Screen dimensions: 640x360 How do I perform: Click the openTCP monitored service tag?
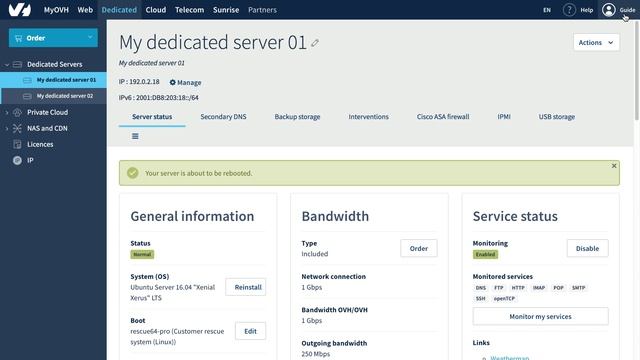click(504, 298)
